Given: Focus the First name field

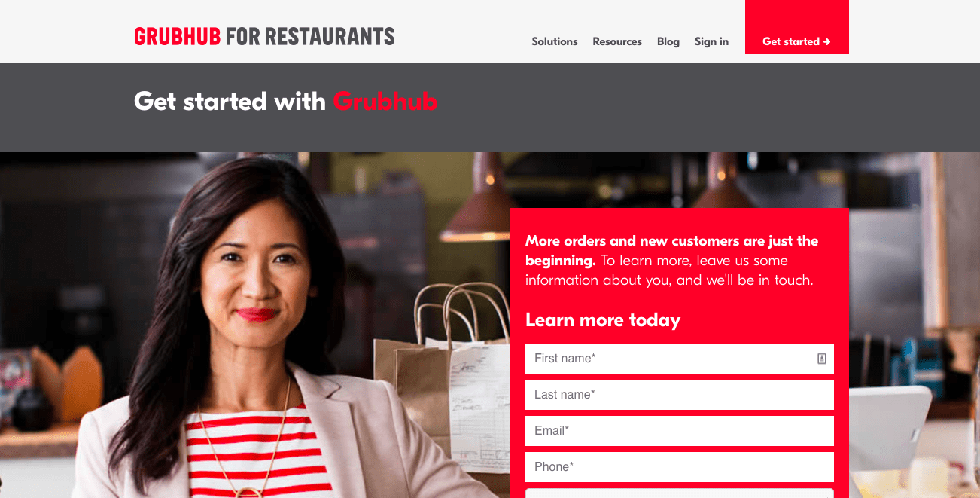Looking at the screenshot, I should point(680,359).
